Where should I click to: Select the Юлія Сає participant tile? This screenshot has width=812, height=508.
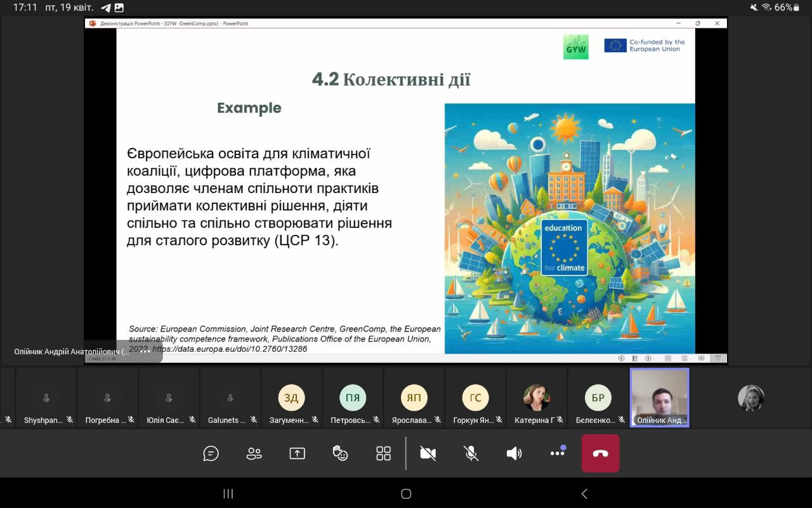coord(169,398)
